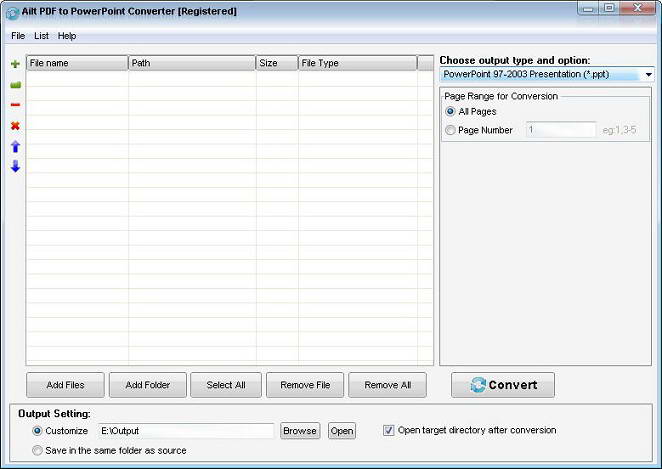Sort by Path column header
This screenshot has width=662, height=469.
[192, 63]
